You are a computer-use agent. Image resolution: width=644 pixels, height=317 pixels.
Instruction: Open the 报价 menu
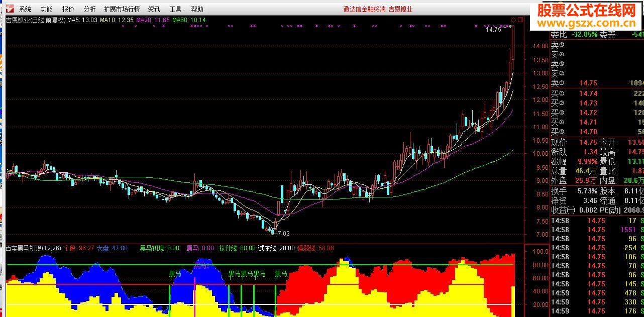tap(68, 9)
